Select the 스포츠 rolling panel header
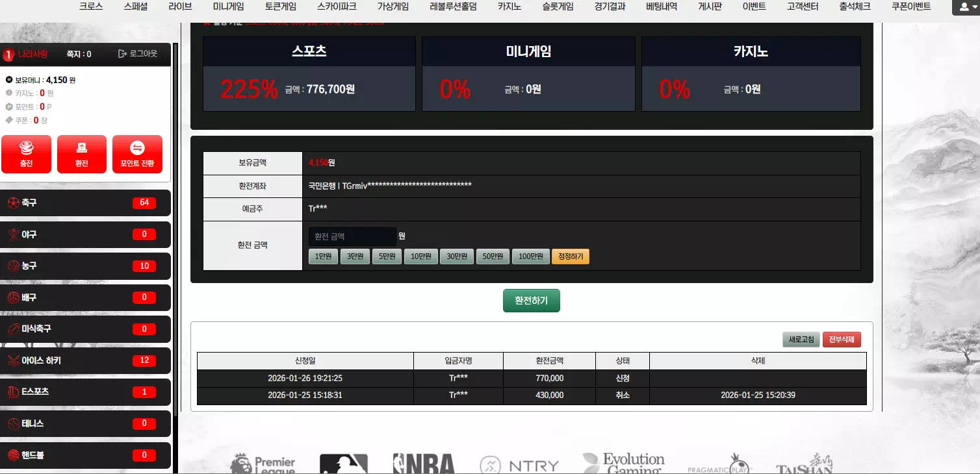Screen dimensions: 980x474 click(x=309, y=51)
